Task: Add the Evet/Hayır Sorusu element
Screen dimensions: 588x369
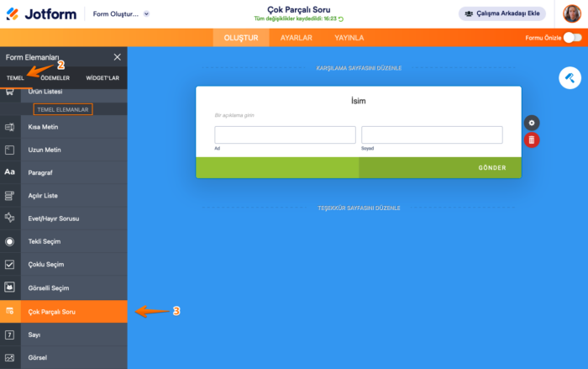Action: [74, 219]
